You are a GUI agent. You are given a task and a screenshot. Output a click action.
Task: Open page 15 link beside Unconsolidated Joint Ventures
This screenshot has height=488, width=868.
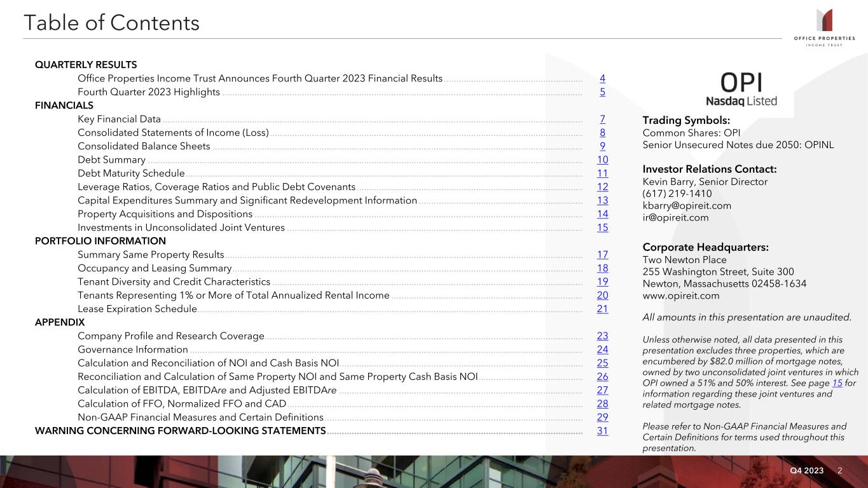click(602, 227)
